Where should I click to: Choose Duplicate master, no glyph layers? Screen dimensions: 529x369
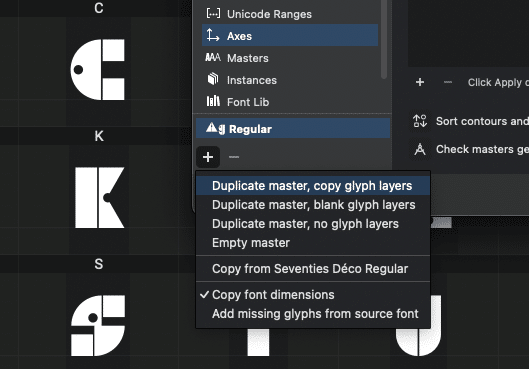click(313, 224)
